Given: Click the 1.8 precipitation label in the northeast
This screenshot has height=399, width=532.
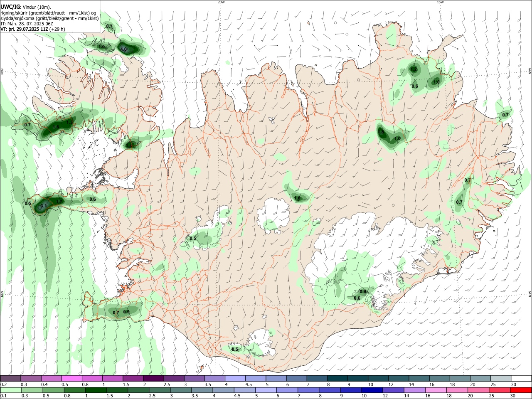Looking at the screenshot, I should pos(381,132).
